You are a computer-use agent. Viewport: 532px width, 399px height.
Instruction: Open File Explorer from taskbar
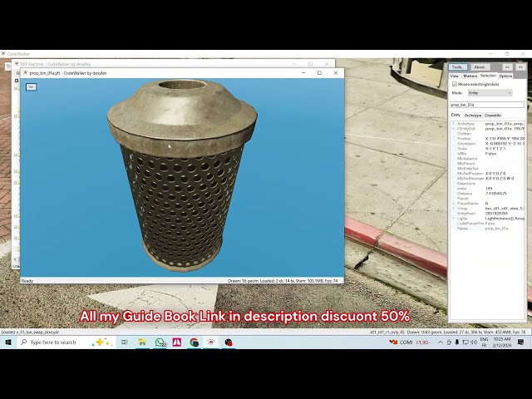(x=142, y=342)
